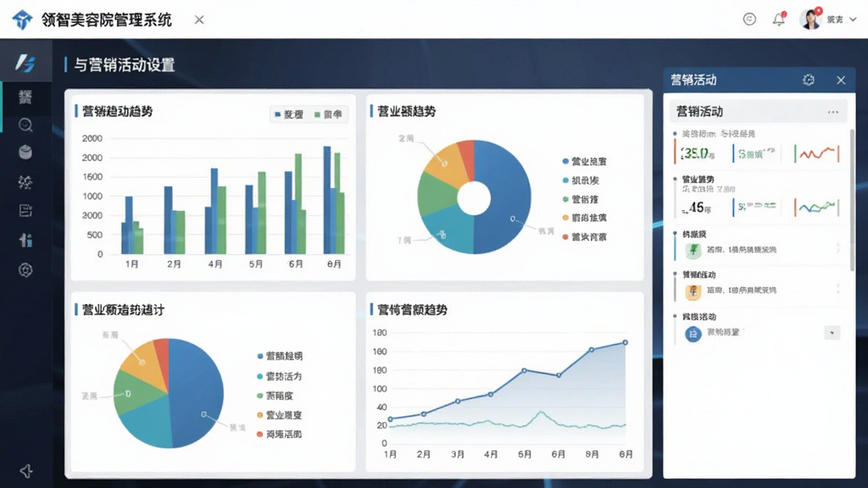Open the small dropdown arrow in the last panel row
Viewport: 868px width, 488px height.
click(x=832, y=333)
